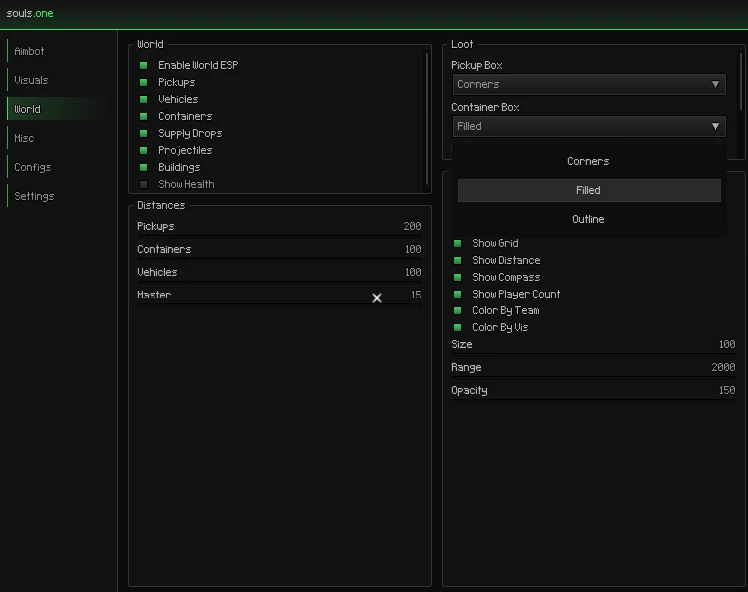Adjust the Containers distance slider
Screen dimensions: 748x592
tap(280, 259)
